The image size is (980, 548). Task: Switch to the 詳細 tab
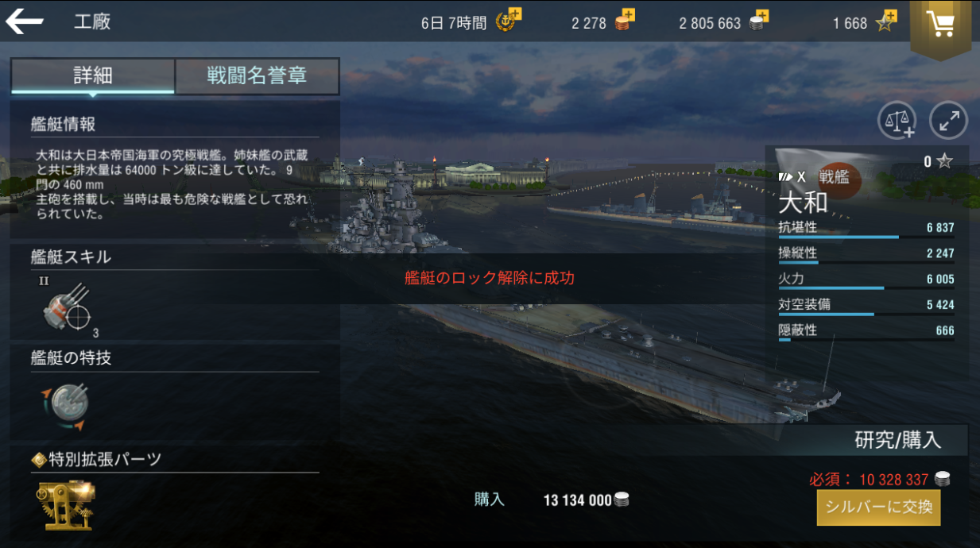93,76
